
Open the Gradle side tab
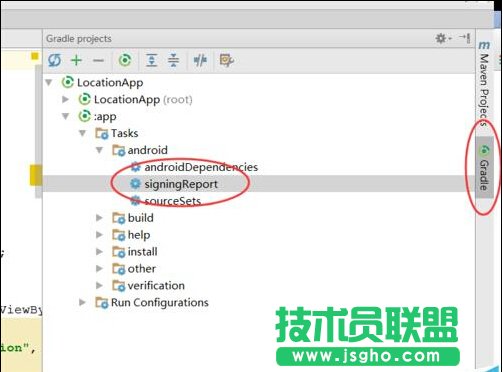point(484,168)
